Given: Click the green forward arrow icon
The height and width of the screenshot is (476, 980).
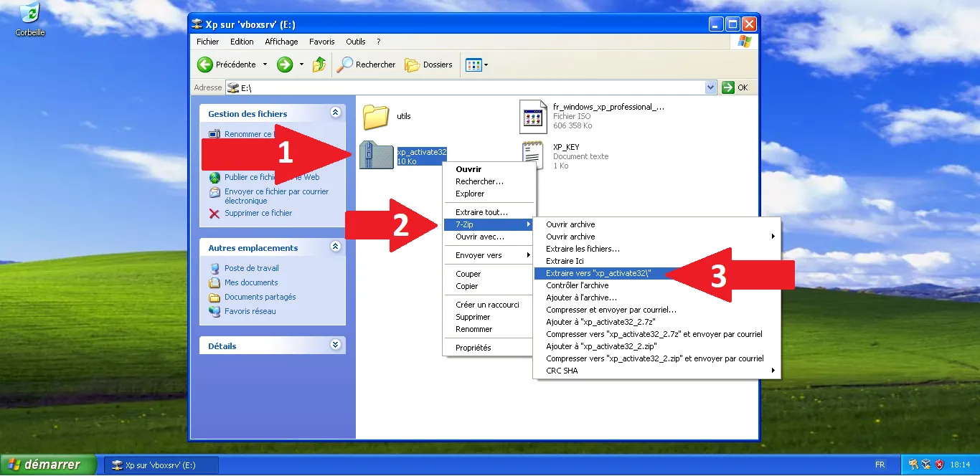Looking at the screenshot, I should pyautogui.click(x=285, y=65).
